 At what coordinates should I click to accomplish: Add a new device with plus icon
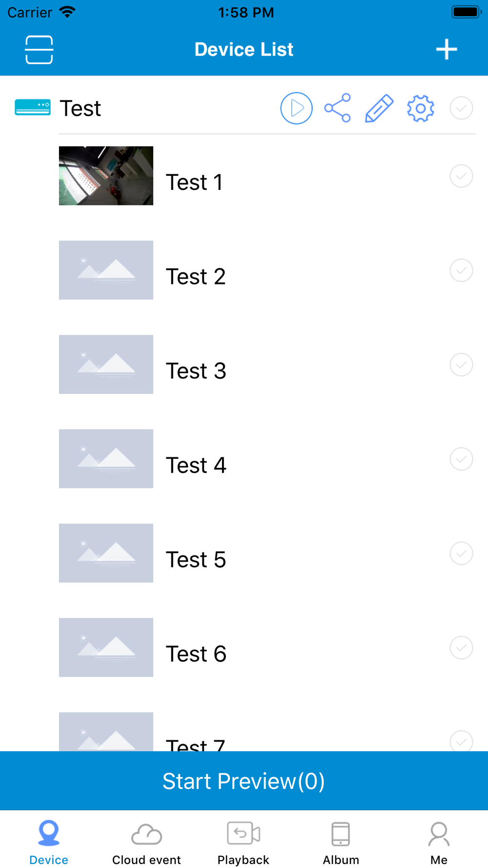point(447,49)
